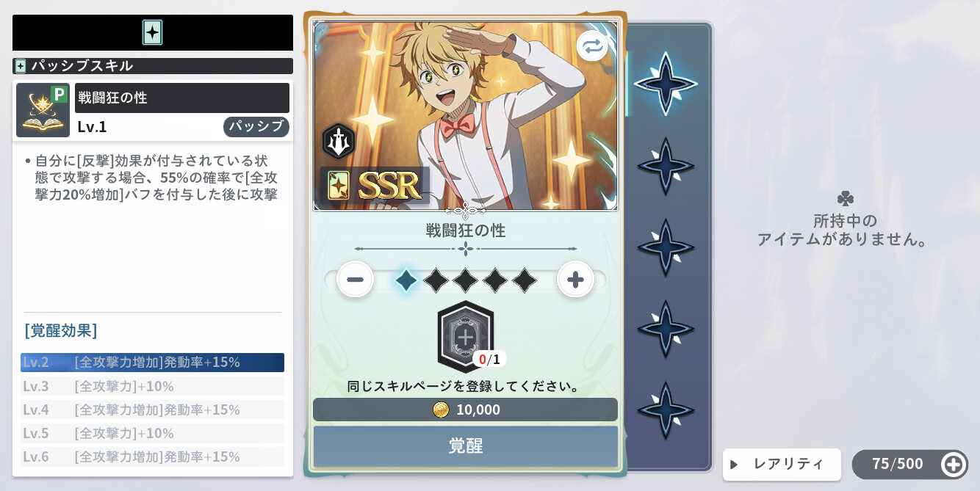Click the first lit diamond level indicator
Screen dimensions: 980x491
(x=406, y=280)
